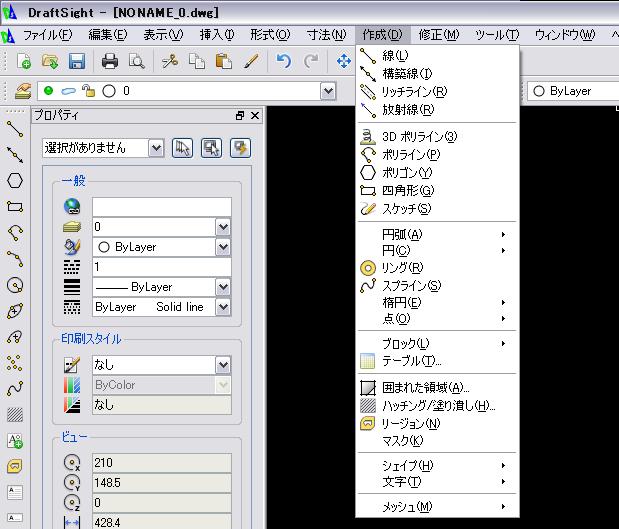Choose テーブル(T)... from the menu

click(x=437, y=361)
